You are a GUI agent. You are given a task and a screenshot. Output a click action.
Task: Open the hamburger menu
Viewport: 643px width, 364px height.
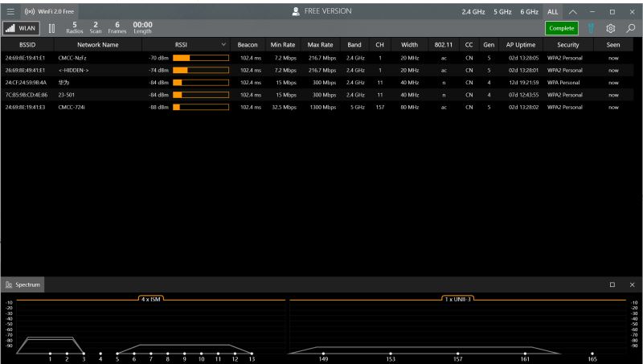(x=10, y=12)
